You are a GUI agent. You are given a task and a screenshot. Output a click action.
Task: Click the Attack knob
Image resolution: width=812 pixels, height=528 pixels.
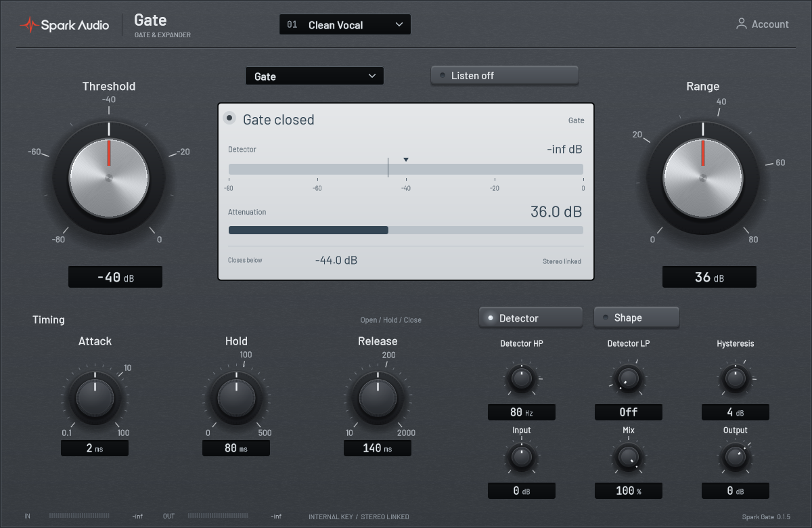95,399
